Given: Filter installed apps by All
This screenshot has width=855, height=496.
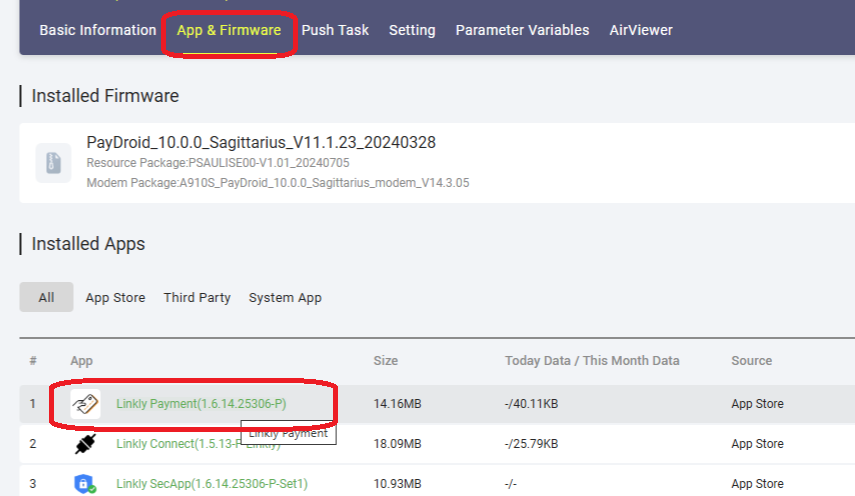Looking at the screenshot, I should pyautogui.click(x=46, y=297).
